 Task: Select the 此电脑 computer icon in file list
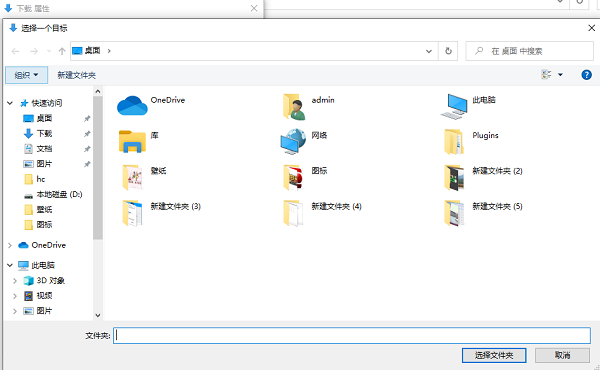454,106
